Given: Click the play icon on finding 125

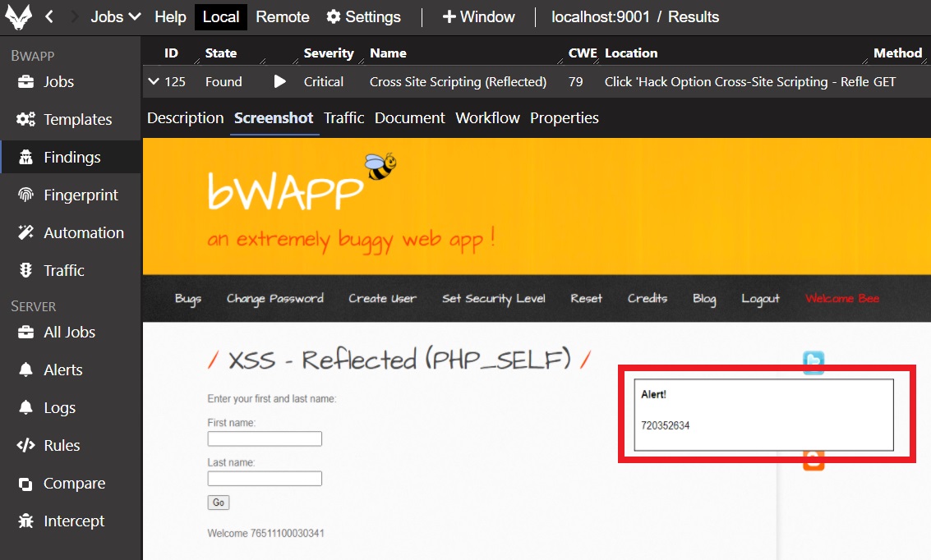Looking at the screenshot, I should [279, 81].
